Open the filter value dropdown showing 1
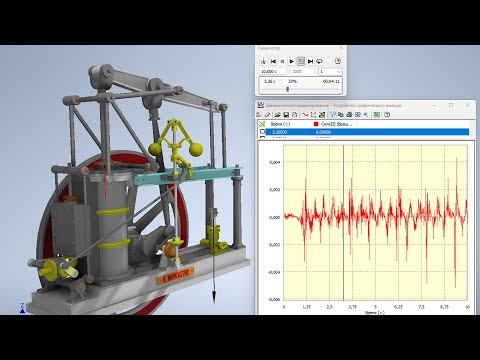The image size is (480, 360). click(x=330, y=71)
